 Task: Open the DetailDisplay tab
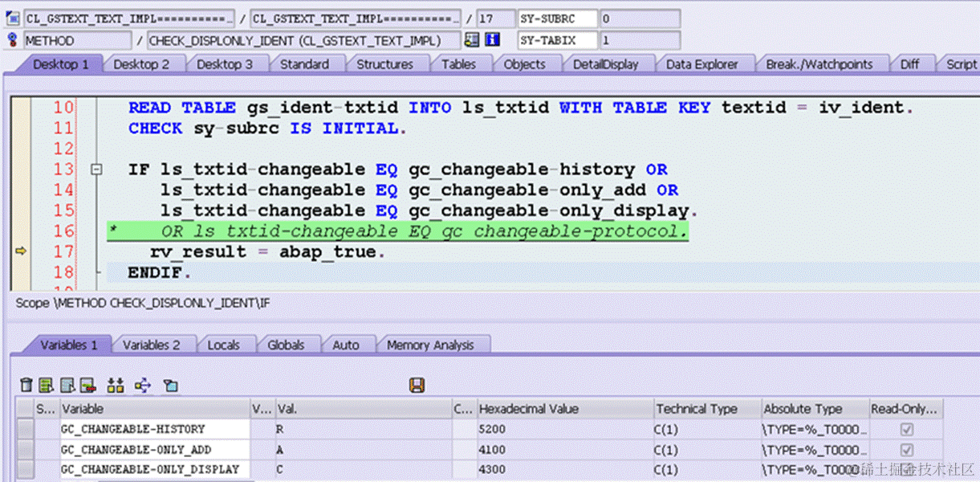(x=606, y=64)
